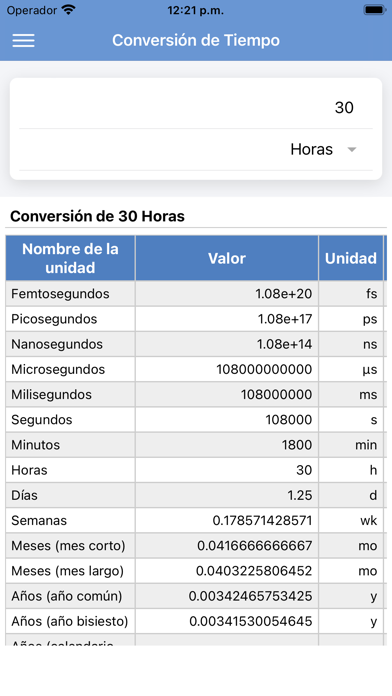
Task: Open the hamburger menu
Action: click(24, 40)
